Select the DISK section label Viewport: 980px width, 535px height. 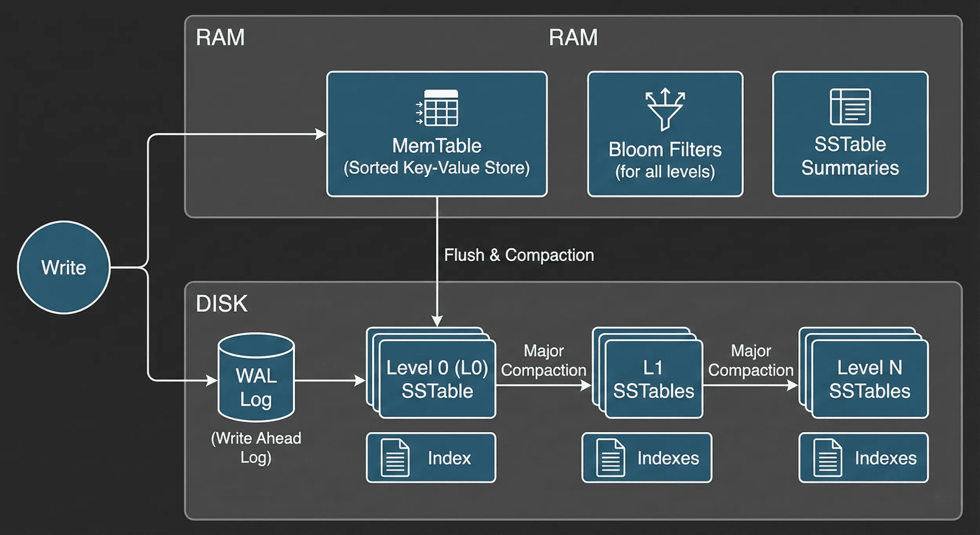(221, 304)
